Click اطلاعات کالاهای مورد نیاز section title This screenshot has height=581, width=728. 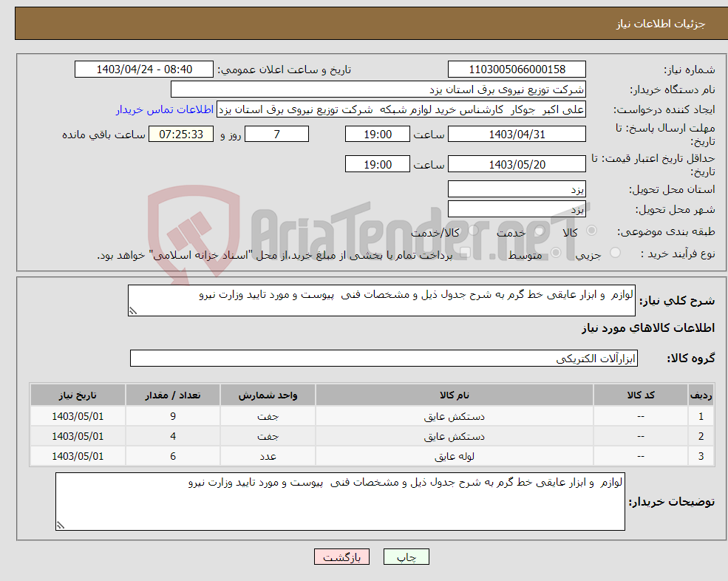point(648,328)
